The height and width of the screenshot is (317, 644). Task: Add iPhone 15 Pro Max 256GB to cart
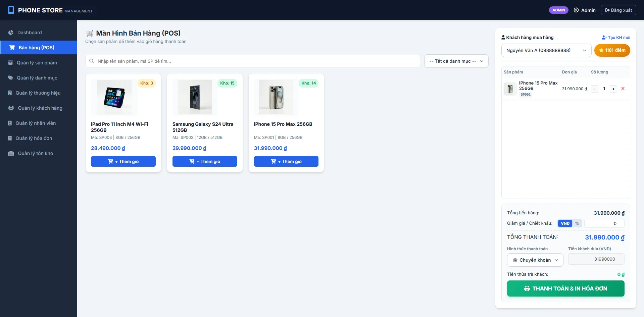(x=286, y=161)
